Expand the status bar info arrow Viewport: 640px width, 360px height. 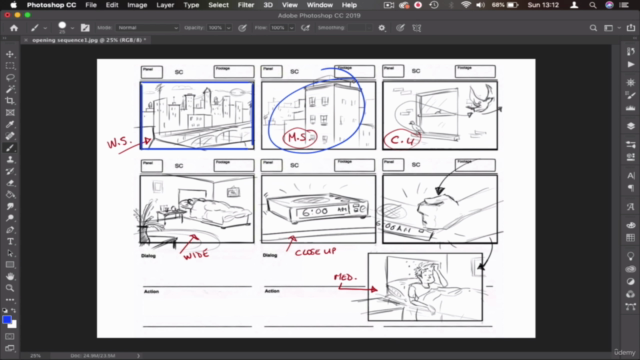[138, 356]
